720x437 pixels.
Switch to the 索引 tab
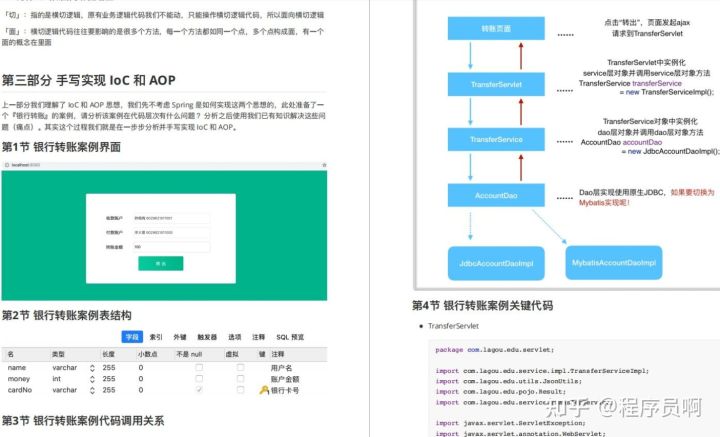click(156, 337)
